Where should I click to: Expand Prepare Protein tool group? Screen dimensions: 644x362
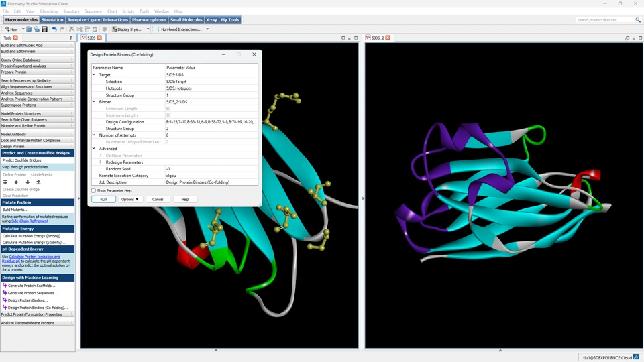point(38,72)
